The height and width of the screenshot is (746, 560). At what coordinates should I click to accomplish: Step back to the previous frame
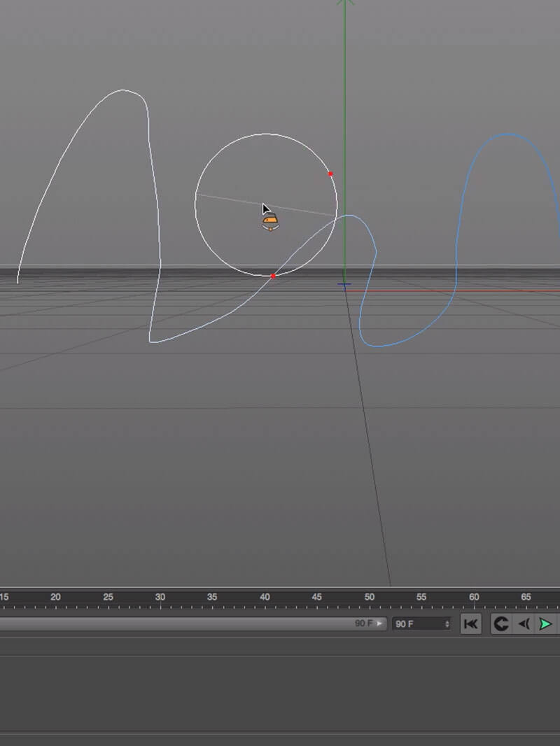(x=524, y=624)
